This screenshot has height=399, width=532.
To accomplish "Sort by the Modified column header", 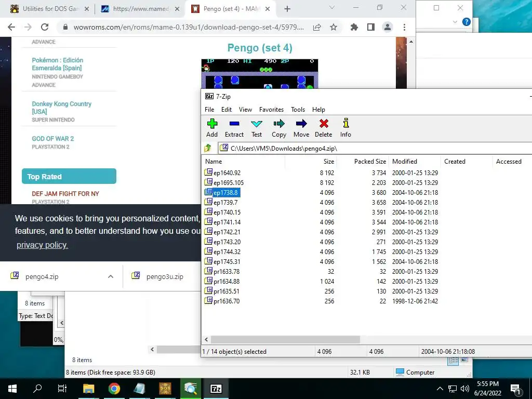I will [x=415, y=162].
